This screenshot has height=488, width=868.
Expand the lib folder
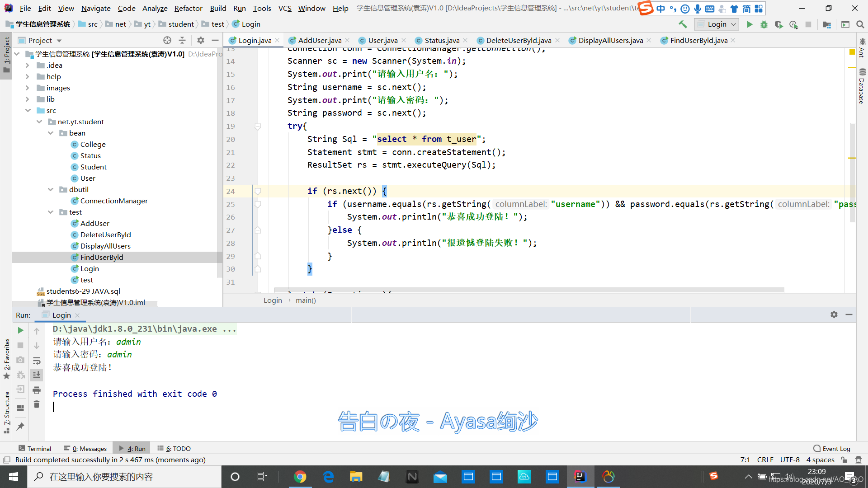tap(27, 99)
